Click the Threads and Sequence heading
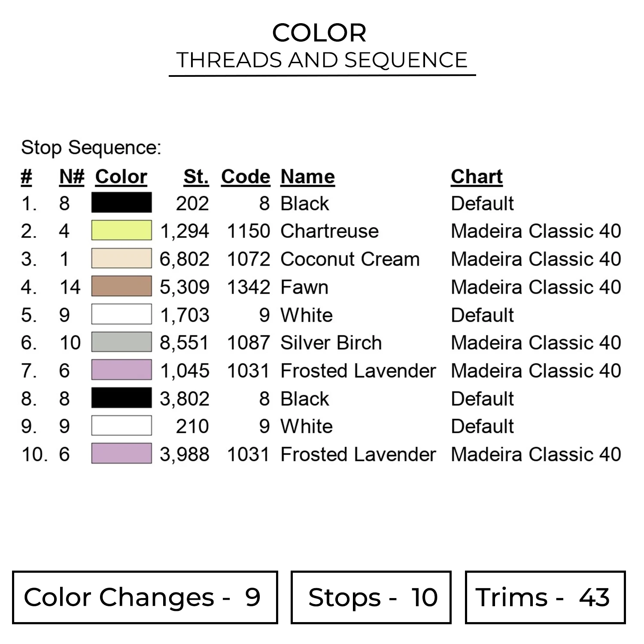This screenshot has width=644, height=644. coord(322,60)
